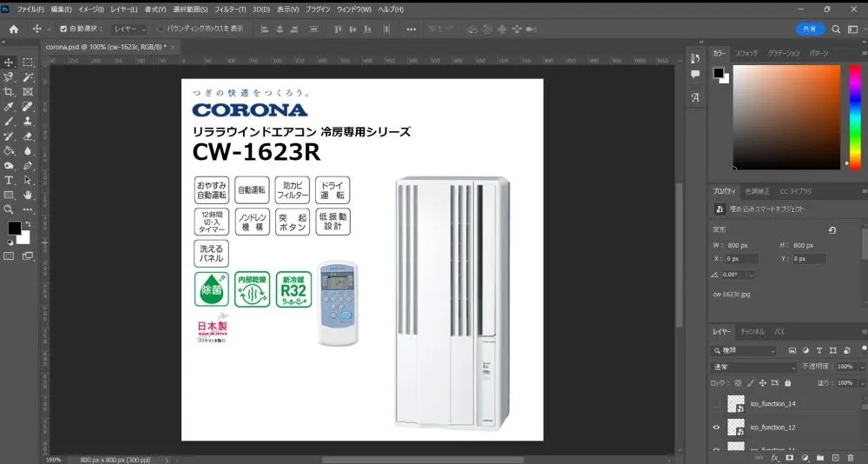Open the レイヤー auto-select target dropdown
This screenshot has height=464, width=868.
[x=130, y=29]
